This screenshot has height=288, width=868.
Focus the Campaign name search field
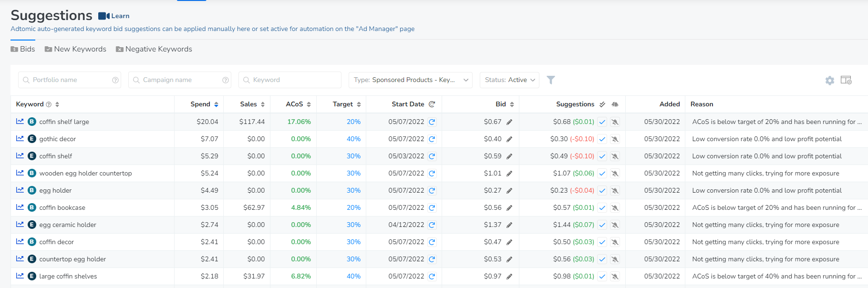point(179,80)
